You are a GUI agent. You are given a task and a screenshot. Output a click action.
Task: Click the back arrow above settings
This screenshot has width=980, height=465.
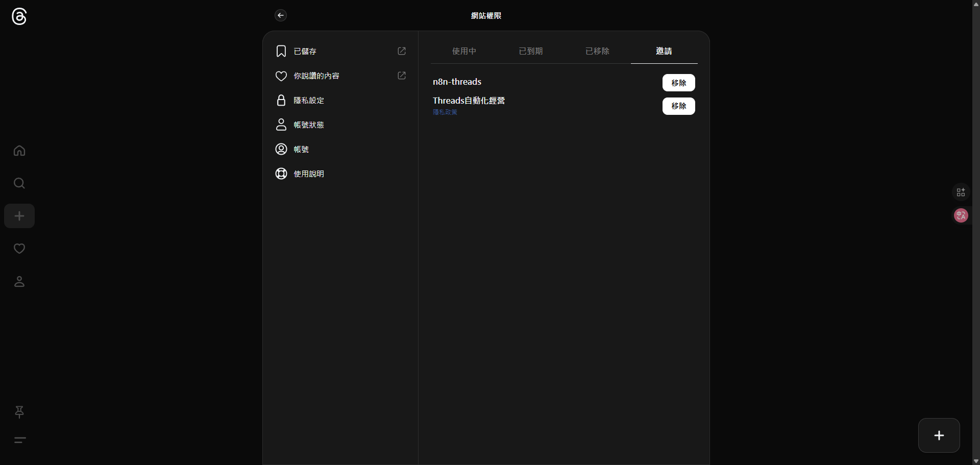(x=280, y=15)
